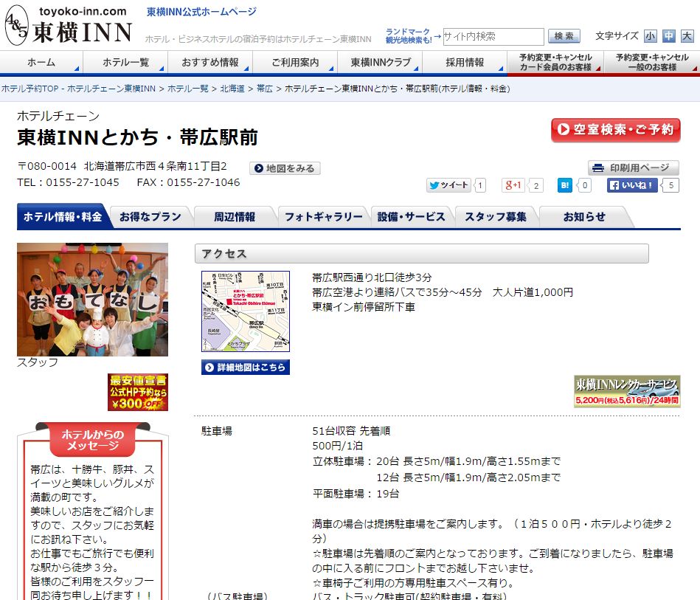Viewport: 700px width, 600px height.
Task: Click the Google +1 count showing 2
Action: (536, 185)
